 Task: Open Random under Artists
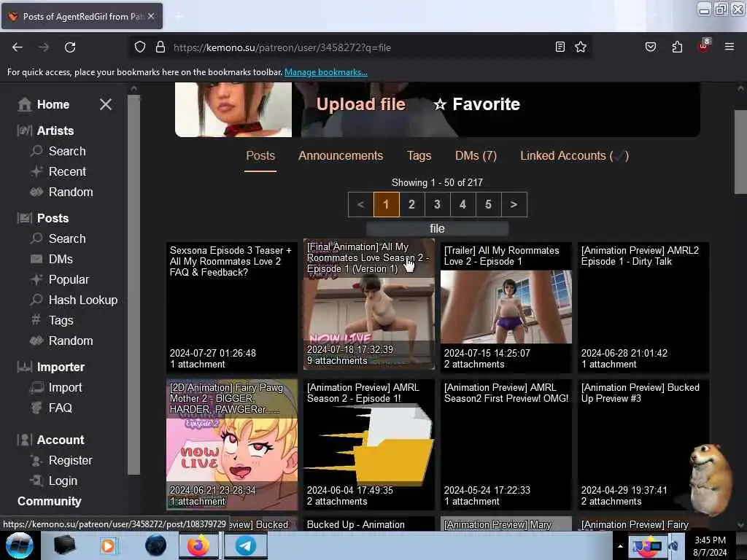click(61, 192)
